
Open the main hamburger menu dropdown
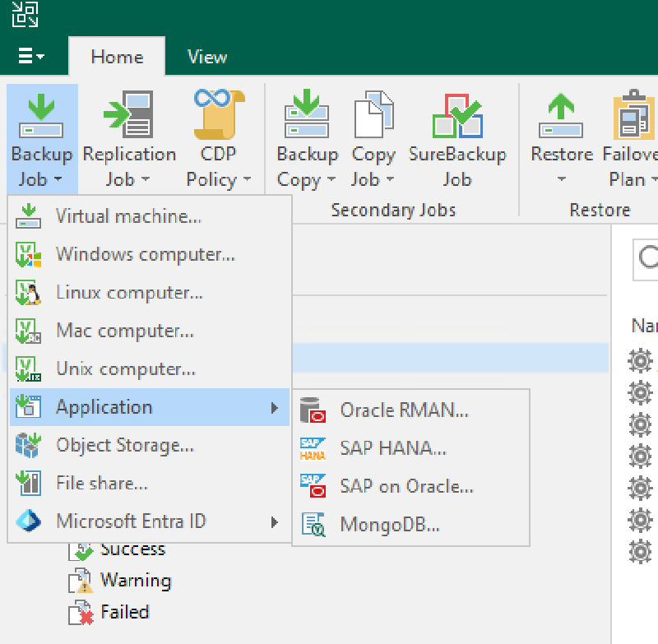pos(31,55)
